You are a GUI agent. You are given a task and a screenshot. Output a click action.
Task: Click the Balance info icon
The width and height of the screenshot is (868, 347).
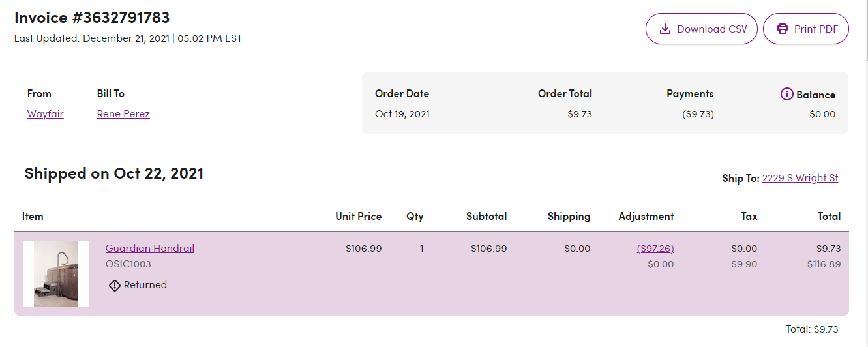coord(786,94)
